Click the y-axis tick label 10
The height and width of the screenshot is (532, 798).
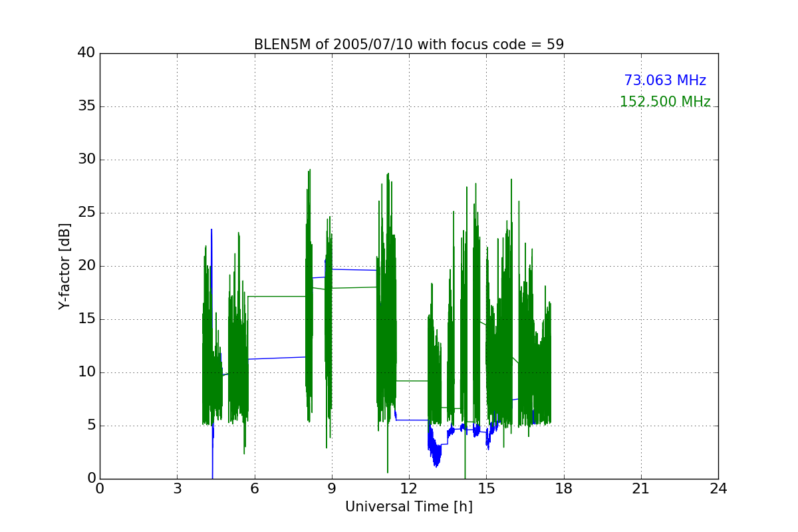[x=86, y=372]
